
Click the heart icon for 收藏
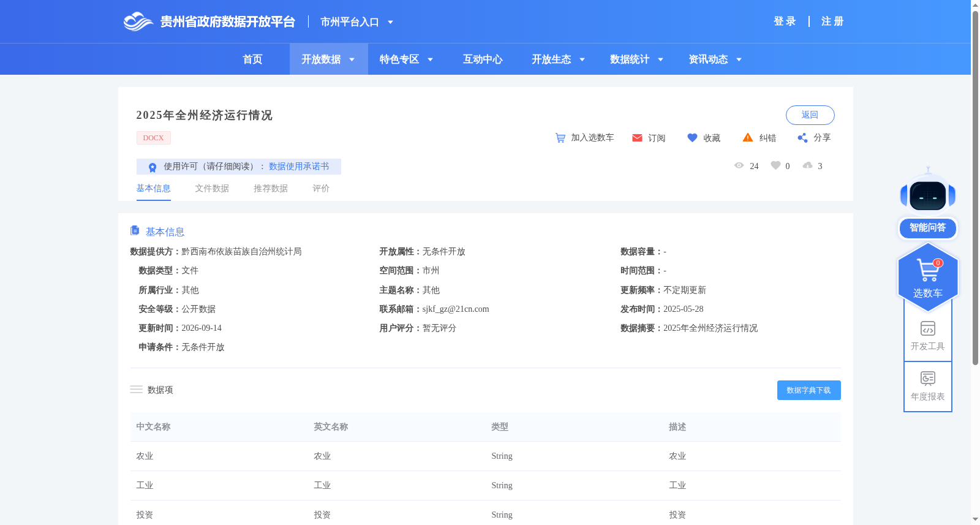click(692, 138)
